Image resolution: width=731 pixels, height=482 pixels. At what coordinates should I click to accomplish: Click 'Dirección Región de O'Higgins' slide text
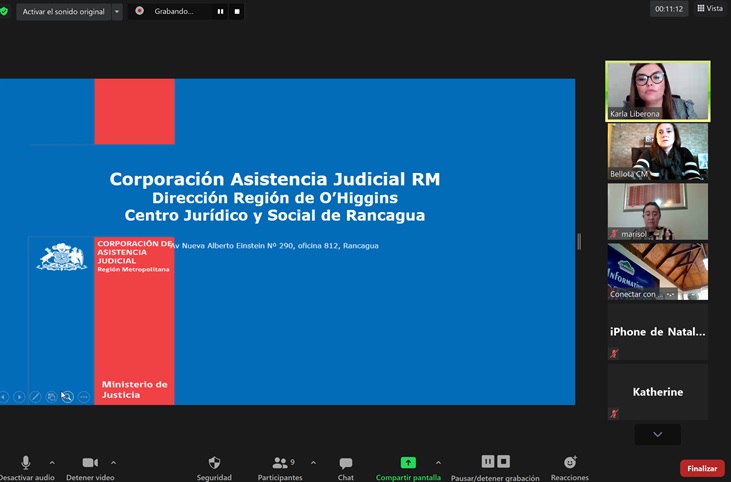point(275,198)
